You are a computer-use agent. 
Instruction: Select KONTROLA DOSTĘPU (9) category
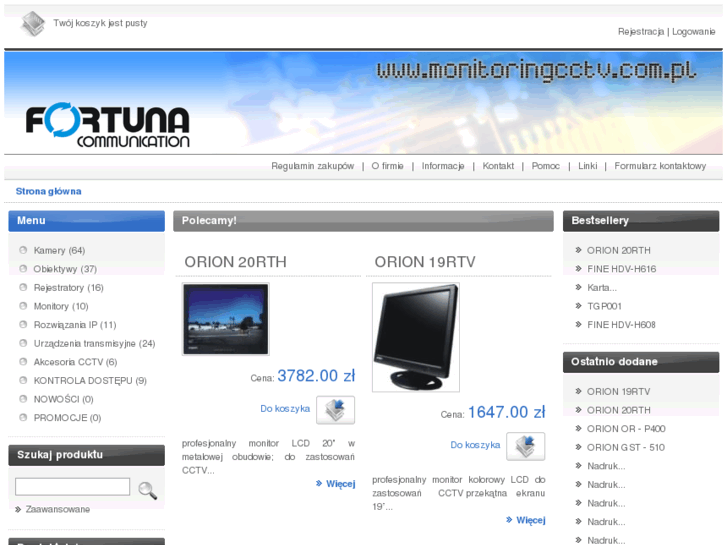[90, 380]
